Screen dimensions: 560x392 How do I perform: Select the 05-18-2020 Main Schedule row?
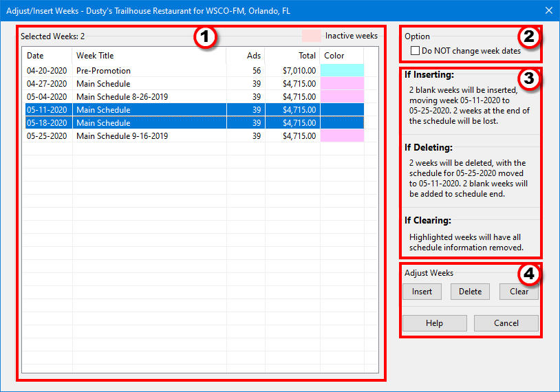click(x=103, y=123)
